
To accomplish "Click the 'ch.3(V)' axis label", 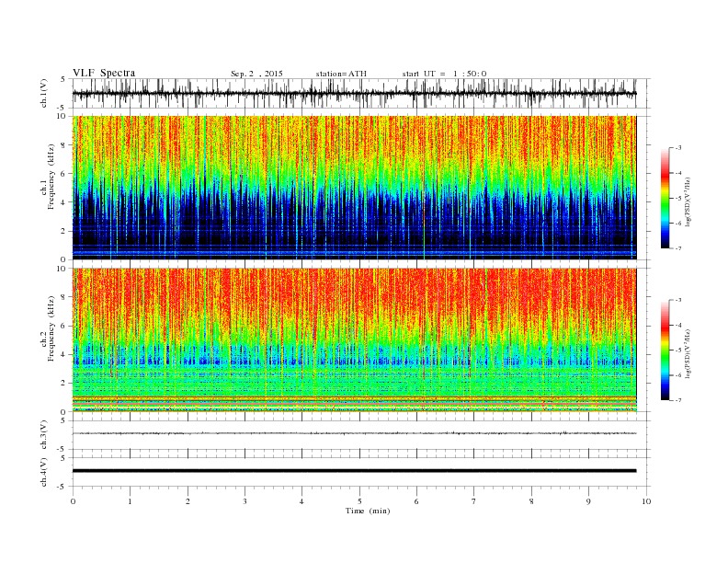I will coord(44,435).
